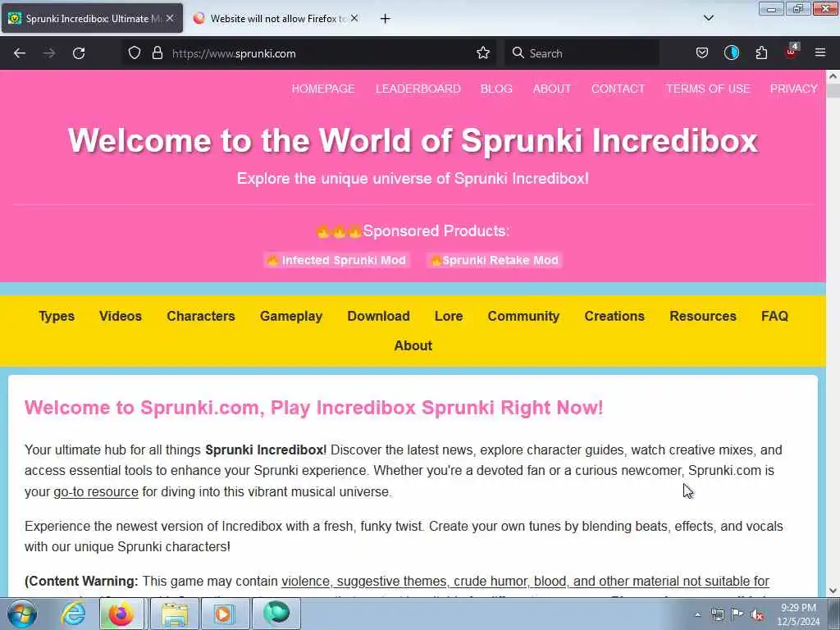Image resolution: width=840 pixels, height=630 pixels.
Task: Click the Infected Sprunki Mod sponsored button
Action: 337,260
